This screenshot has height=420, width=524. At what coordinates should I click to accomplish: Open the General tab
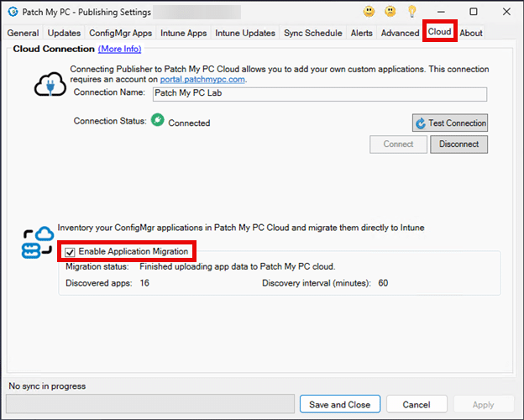[23, 33]
